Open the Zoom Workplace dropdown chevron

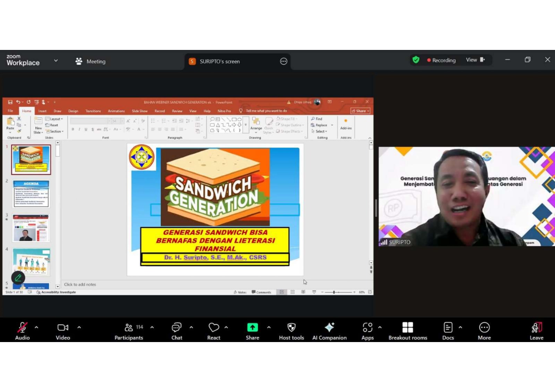coord(56,61)
